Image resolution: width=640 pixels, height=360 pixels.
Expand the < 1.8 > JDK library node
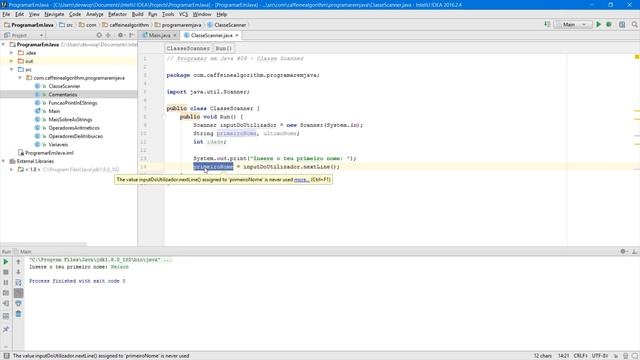11,169
